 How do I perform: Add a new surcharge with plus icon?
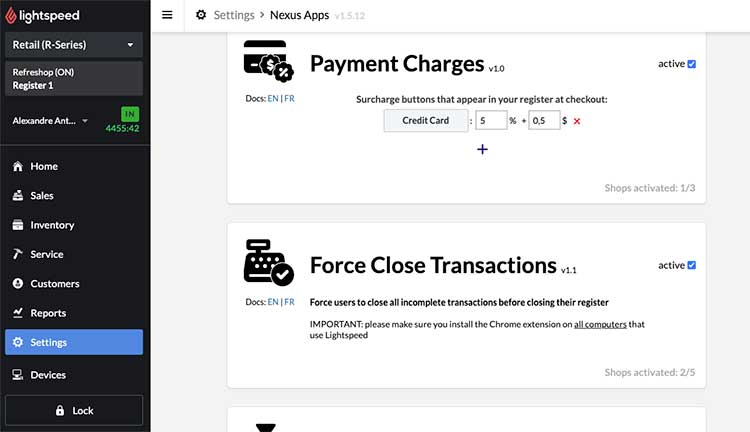[482, 149]
